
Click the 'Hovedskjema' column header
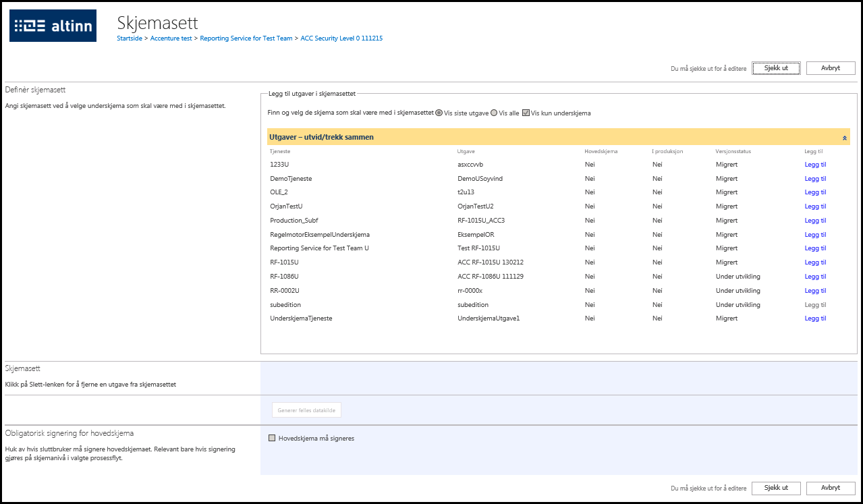coord(601,151)
